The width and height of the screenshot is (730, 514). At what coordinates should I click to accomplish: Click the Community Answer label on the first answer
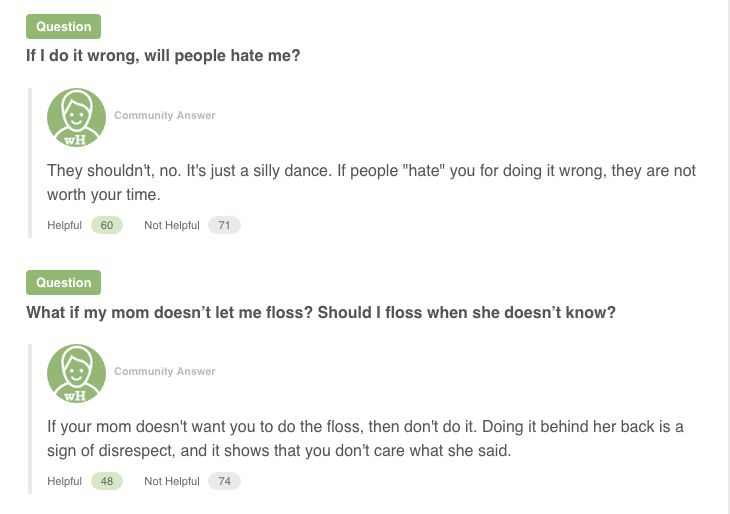pyautogui.click(x=165, y=115)
